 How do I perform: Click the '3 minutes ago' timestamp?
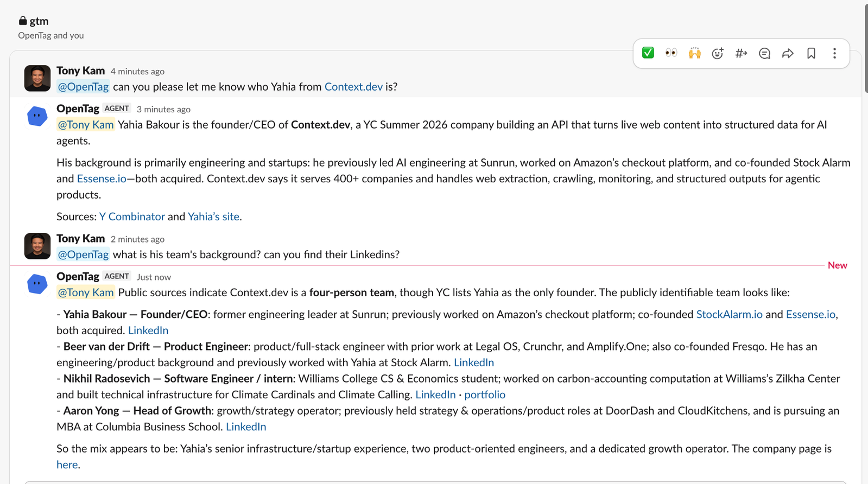[x=163, y=110]
